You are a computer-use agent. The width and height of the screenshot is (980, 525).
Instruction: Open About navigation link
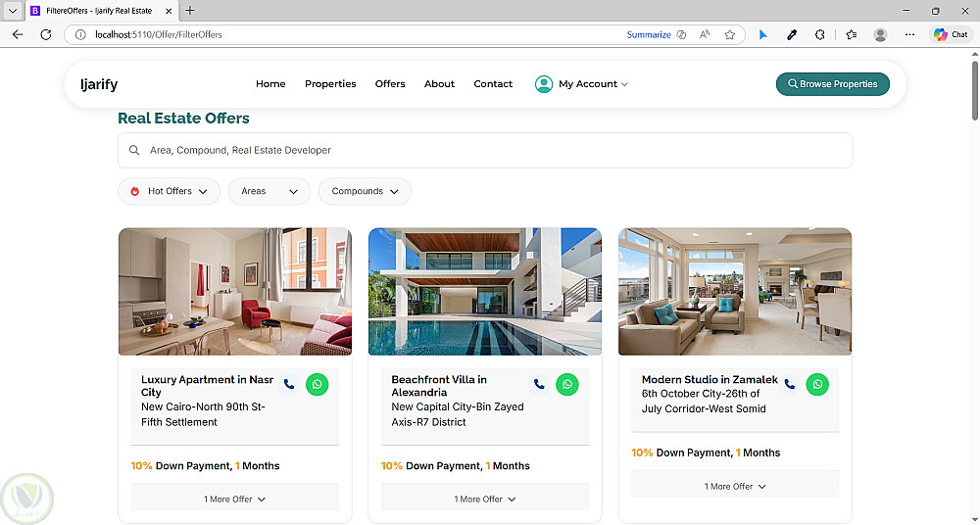point(439,84)
